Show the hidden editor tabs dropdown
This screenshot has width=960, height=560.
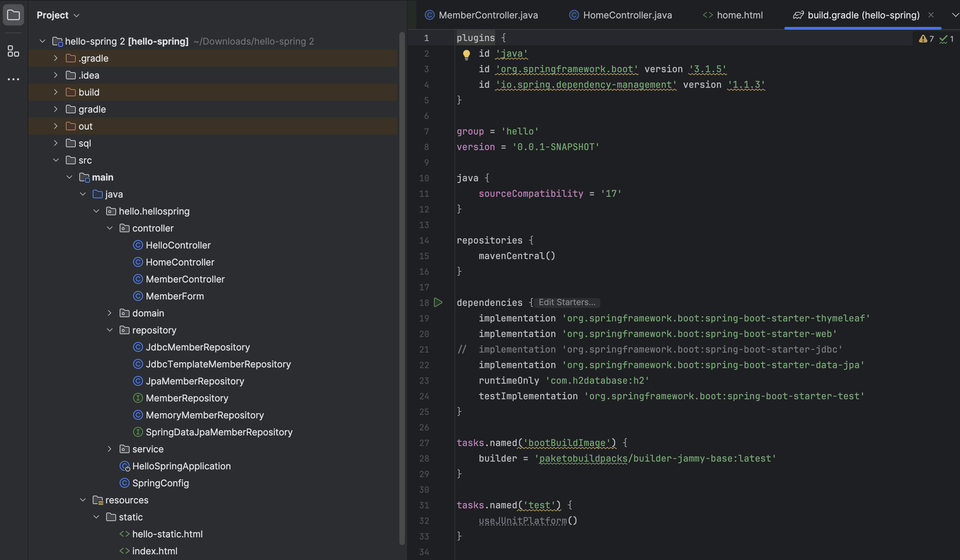click(x=955, y=15)
